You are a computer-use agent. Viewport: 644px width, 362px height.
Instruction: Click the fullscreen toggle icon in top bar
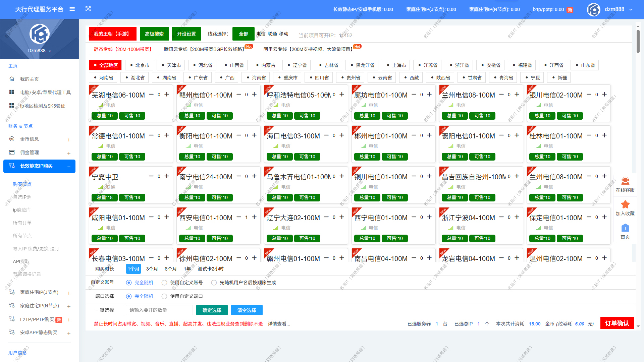(88, 9)
